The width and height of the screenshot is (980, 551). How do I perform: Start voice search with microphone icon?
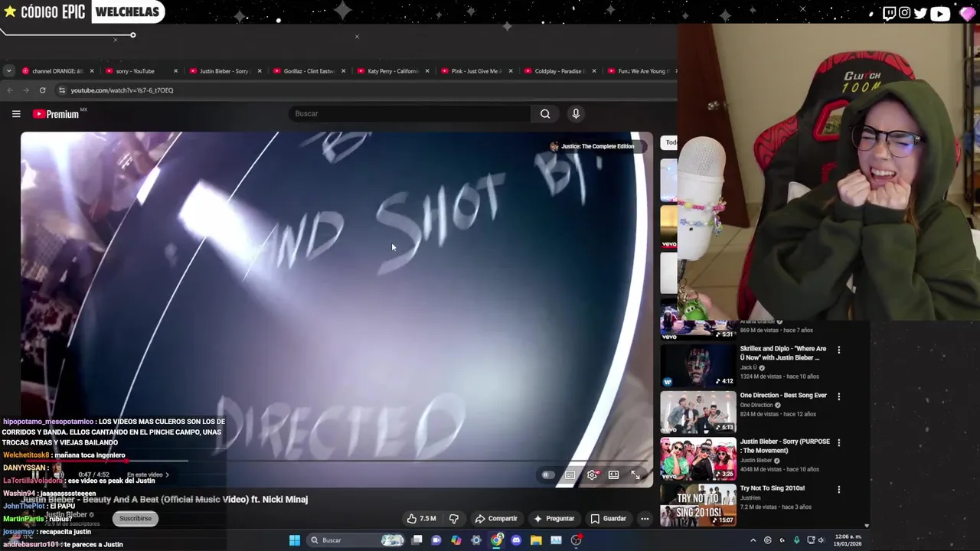point(576,114)
